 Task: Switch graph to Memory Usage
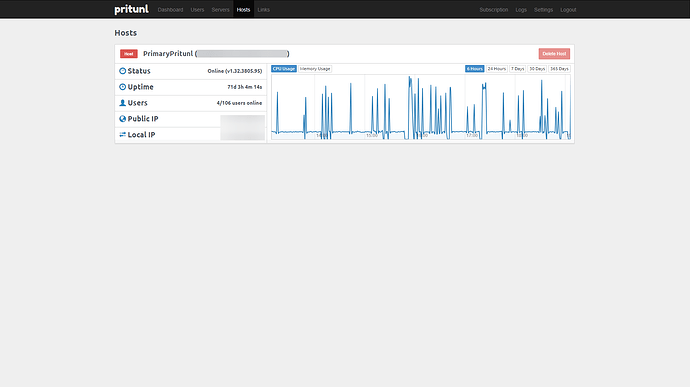pos(315,69)
